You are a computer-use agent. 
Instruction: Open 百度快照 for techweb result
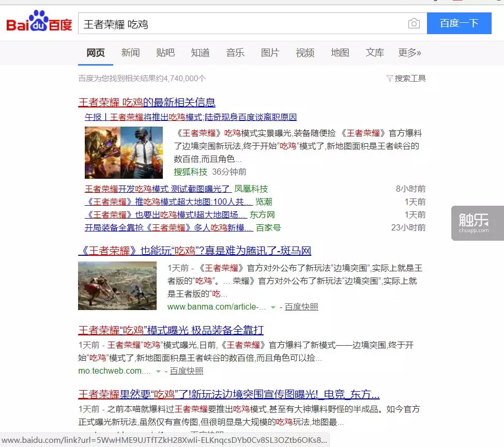click(187, 371)
